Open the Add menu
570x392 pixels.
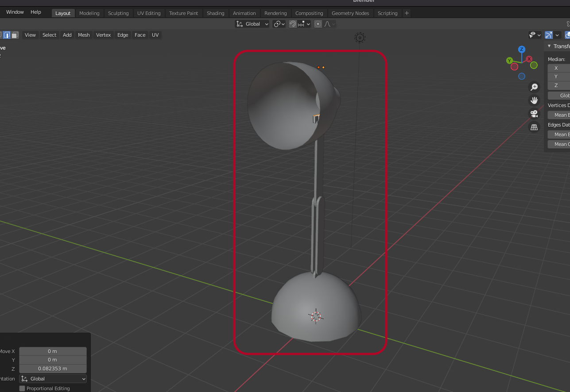pos(67,35)
